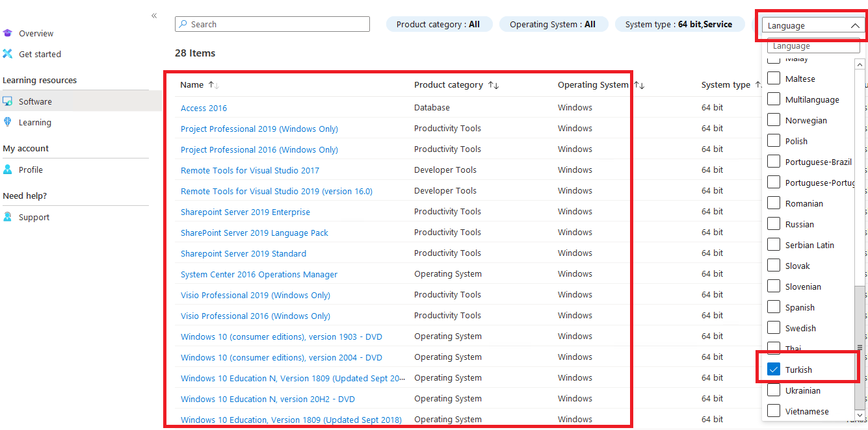Open Sharepoint Server 2019 Standard
Viewport: 868px width, 430px height.
click(243, 253)
